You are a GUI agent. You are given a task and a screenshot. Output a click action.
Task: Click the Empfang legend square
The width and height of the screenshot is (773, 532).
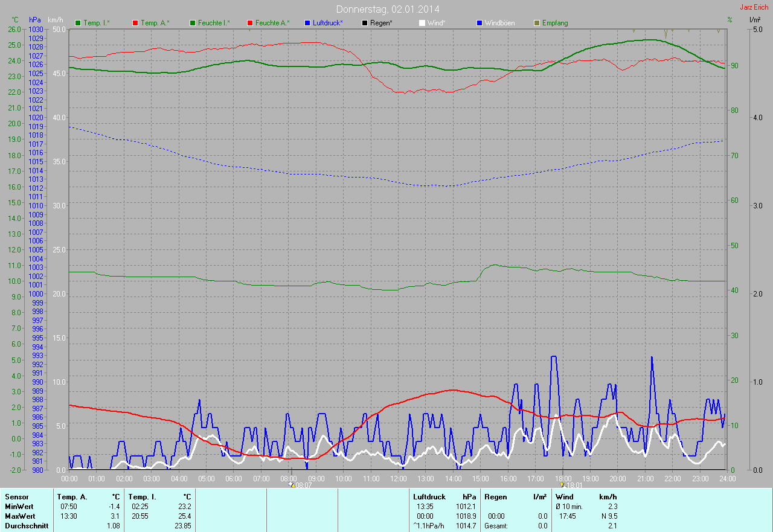(x=537, y=23)
